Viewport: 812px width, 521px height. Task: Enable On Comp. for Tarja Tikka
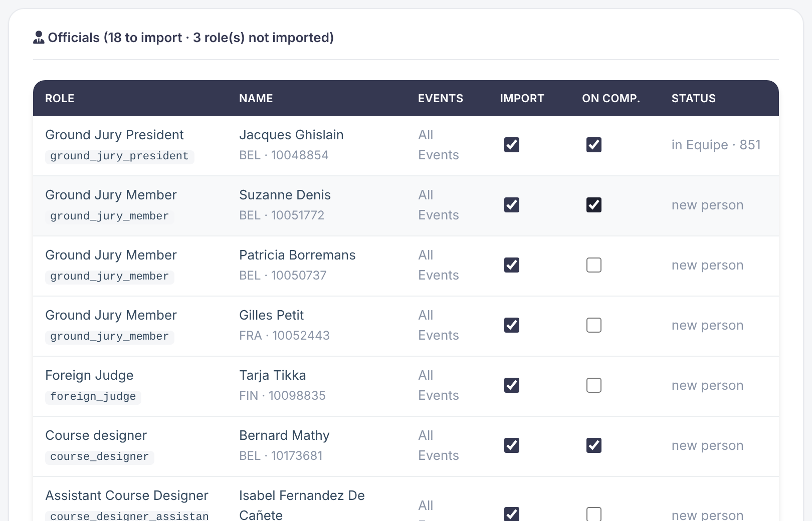[594, 385]
